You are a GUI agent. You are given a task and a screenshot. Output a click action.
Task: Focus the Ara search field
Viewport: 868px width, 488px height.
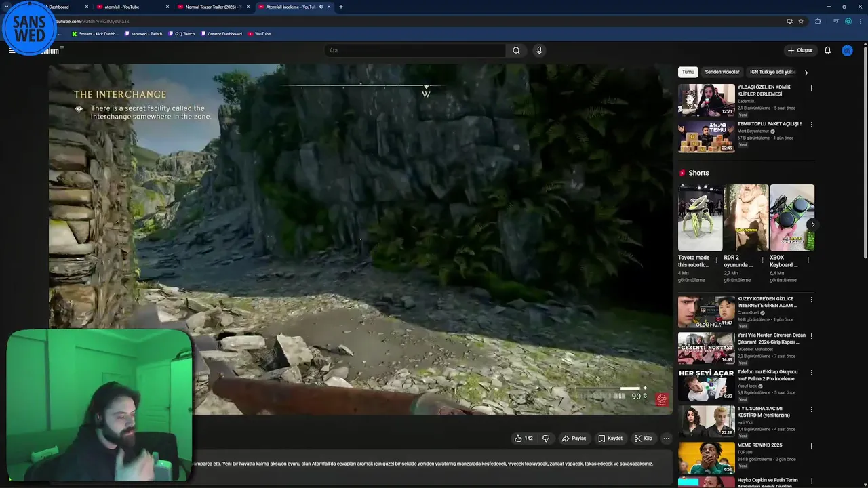(x=415, y=50)
